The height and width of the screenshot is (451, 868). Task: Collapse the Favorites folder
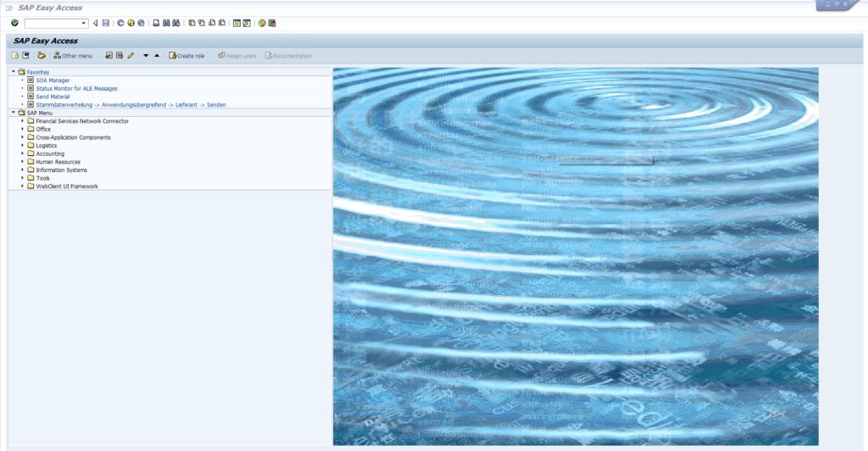pos(13,72)
